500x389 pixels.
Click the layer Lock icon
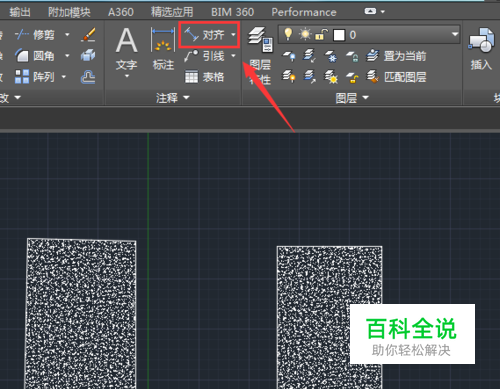[352, 56]
